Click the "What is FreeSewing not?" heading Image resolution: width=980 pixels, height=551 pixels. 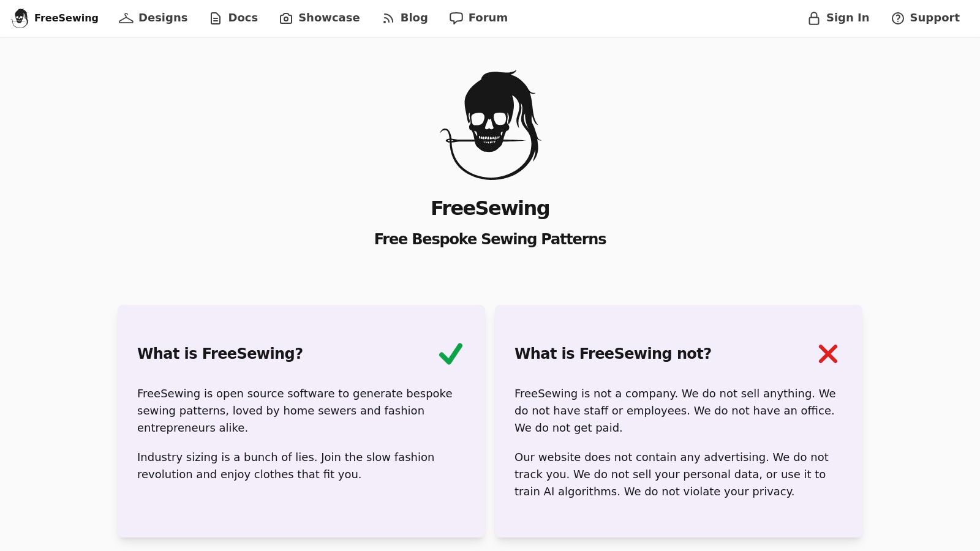[613, 354]
